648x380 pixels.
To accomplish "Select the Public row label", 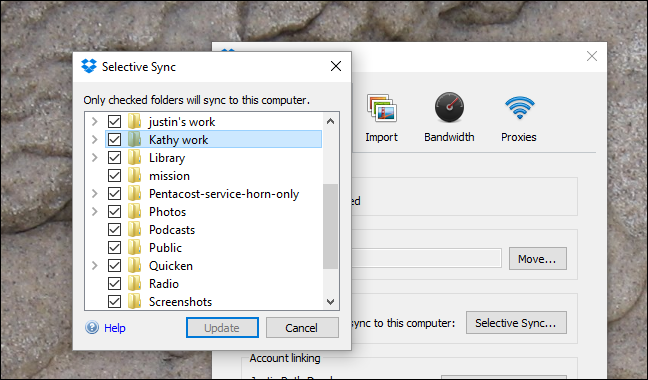I will (165, 248).
